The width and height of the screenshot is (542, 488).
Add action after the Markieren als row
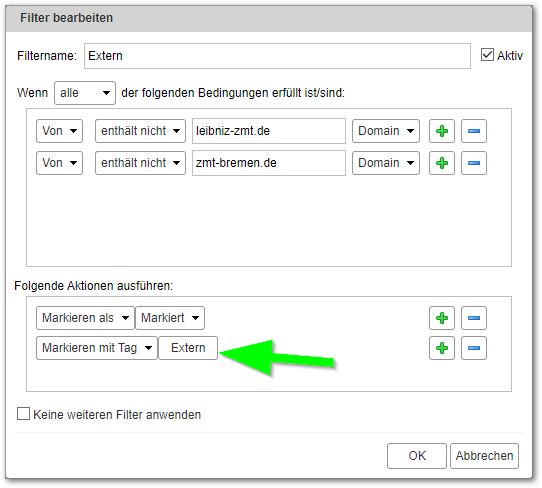[442, 318]
